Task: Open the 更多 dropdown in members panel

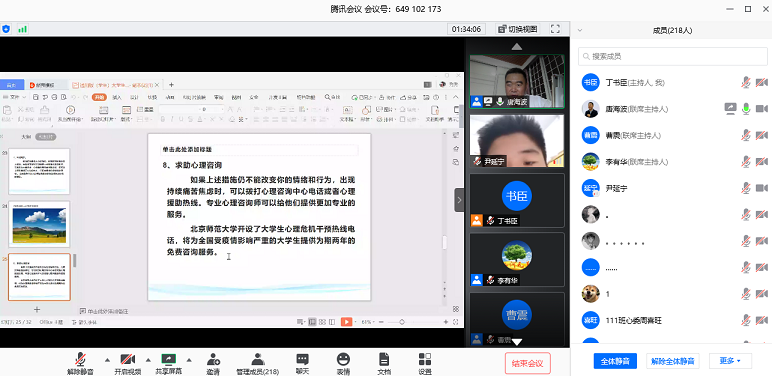Action: point(730,361)
